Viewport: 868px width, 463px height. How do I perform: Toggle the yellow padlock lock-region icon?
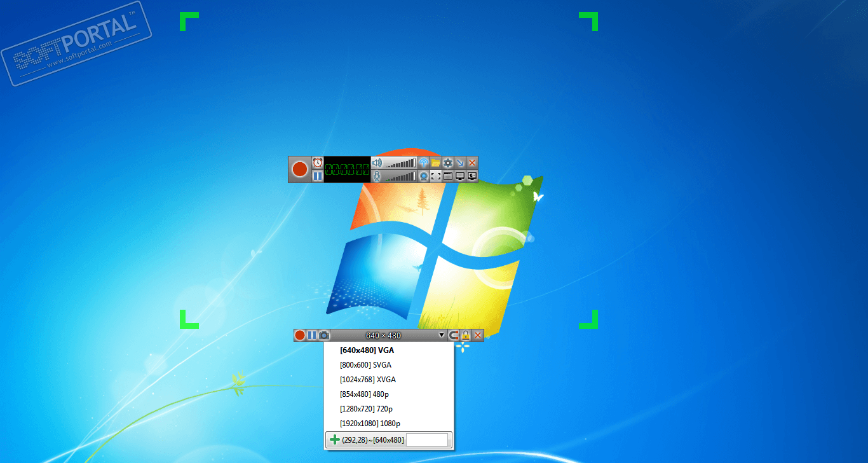pos(466,335)
